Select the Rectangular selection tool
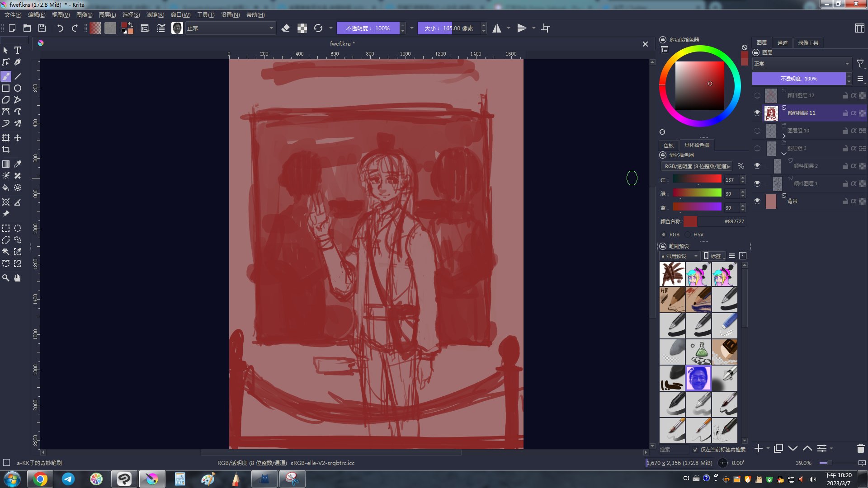This screenshot has height=488, width=868. (6, 228)
